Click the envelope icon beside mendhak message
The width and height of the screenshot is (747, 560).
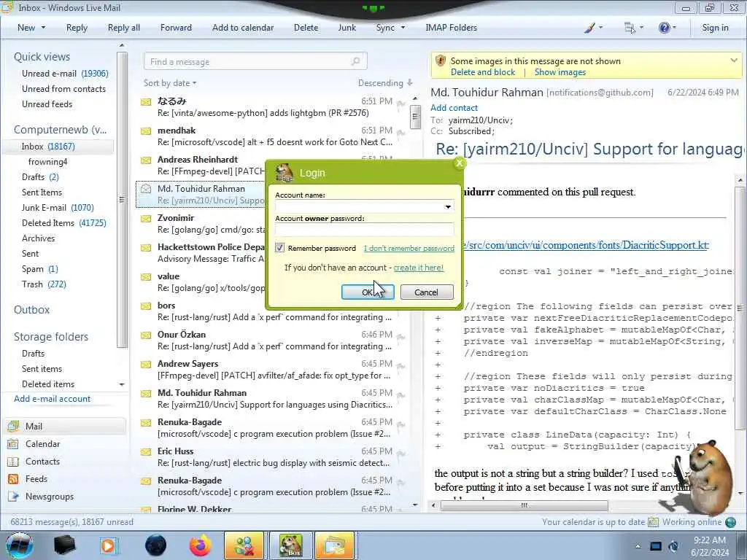146,131
